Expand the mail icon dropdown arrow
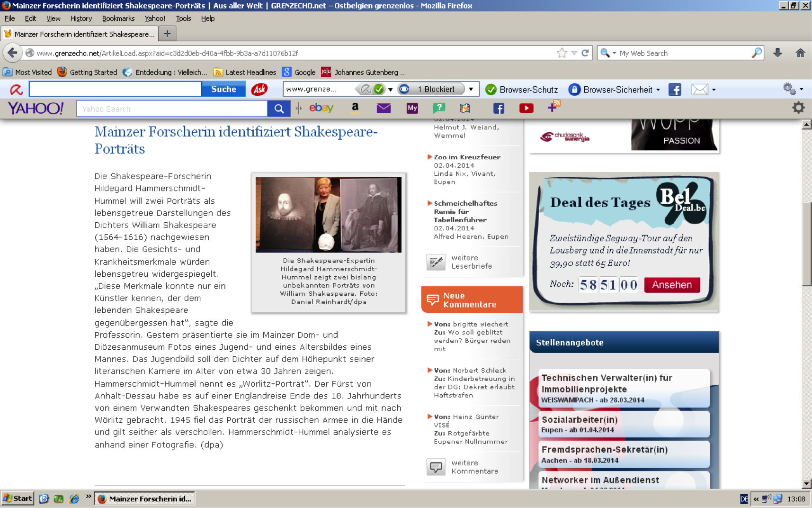This screenshot has height=508, width=812. click(x=714, y=90)
